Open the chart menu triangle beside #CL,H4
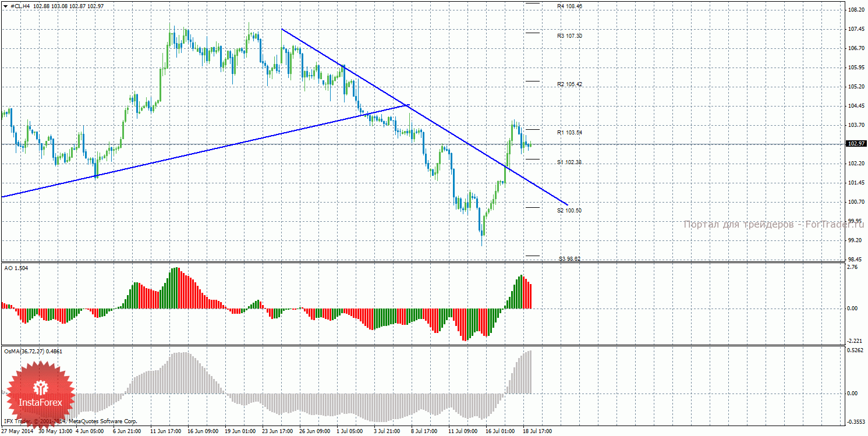This screenshot has width=868, height=436. (x=5, y=6)
